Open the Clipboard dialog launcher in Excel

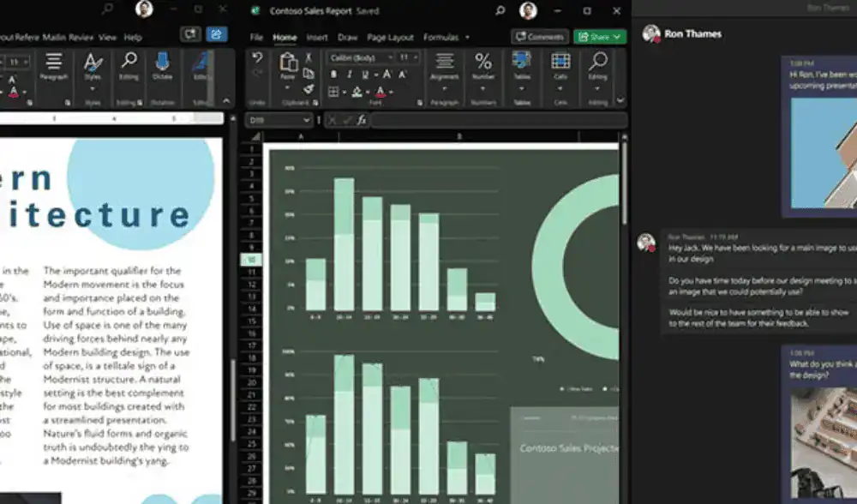pyautogui.click(x=315, y=103)
